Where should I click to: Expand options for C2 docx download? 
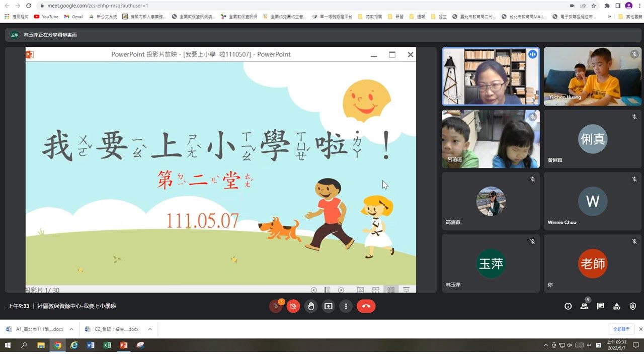click(150, 329)
